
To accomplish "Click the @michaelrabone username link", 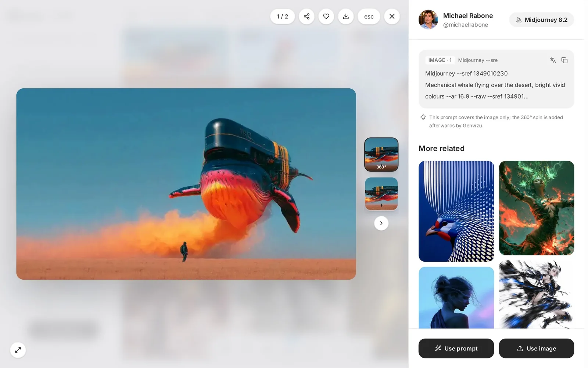I will tap(466, 25).
